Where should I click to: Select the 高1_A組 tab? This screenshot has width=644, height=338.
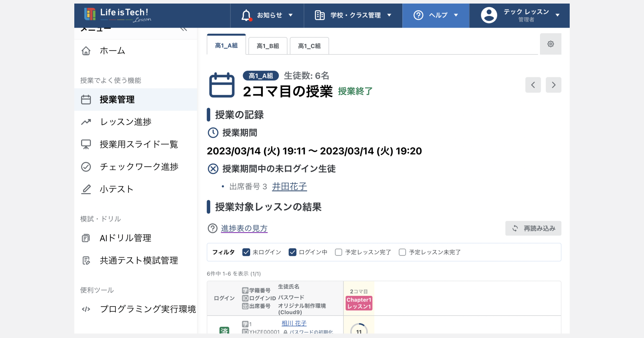click(x=226, y=45)
